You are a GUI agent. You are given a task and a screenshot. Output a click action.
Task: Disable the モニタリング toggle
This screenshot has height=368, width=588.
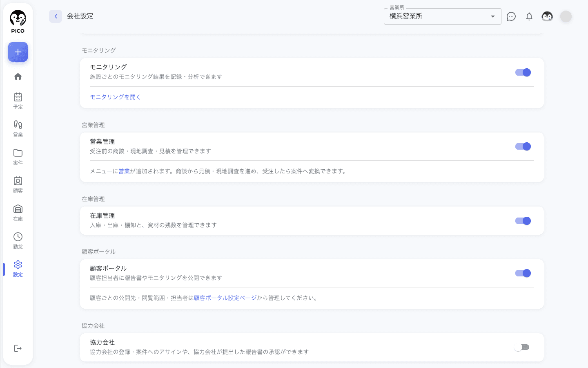tap(523, 72)
